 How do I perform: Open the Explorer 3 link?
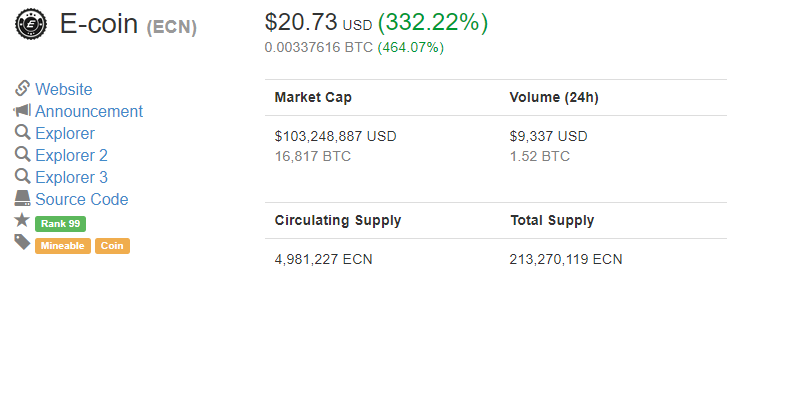[71, 177]
